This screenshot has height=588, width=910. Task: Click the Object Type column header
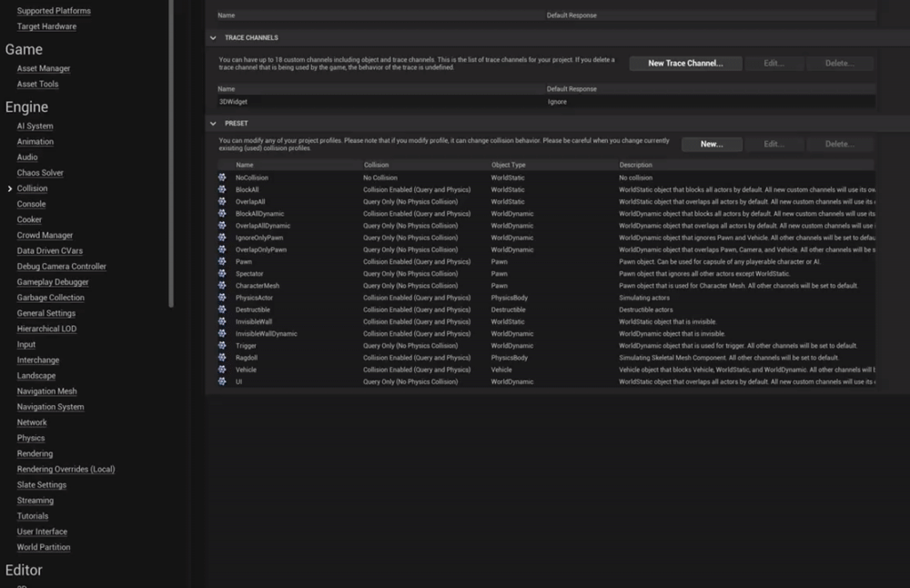click(509, 165)
